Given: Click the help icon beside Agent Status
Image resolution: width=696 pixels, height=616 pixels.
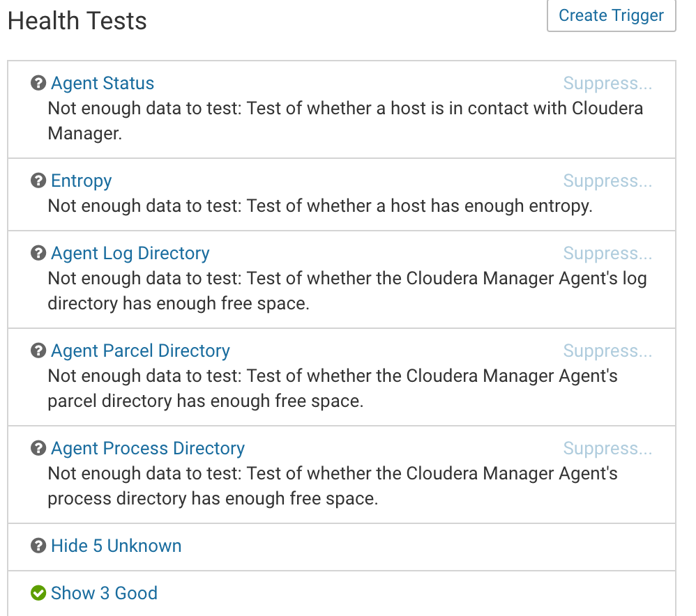Looking at the screenshot, I should [x=38, y=83].
